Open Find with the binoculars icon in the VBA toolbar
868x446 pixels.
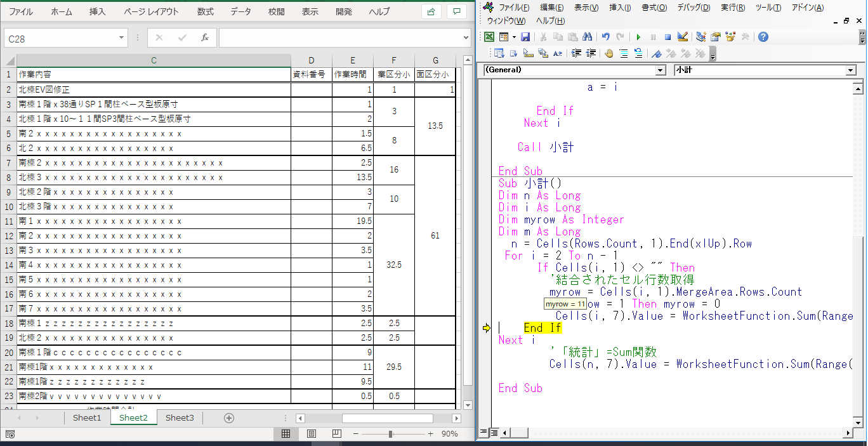pos(587,37)
